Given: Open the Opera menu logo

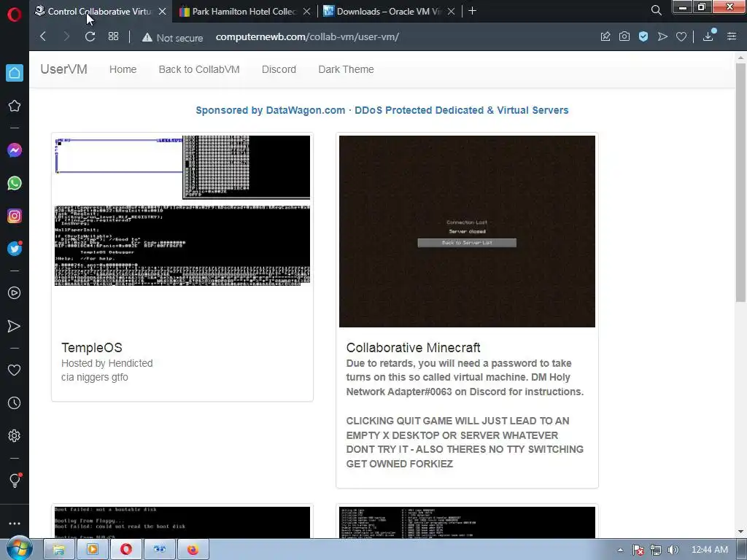Looking at the screenshot, I should (x=15, y=15).
